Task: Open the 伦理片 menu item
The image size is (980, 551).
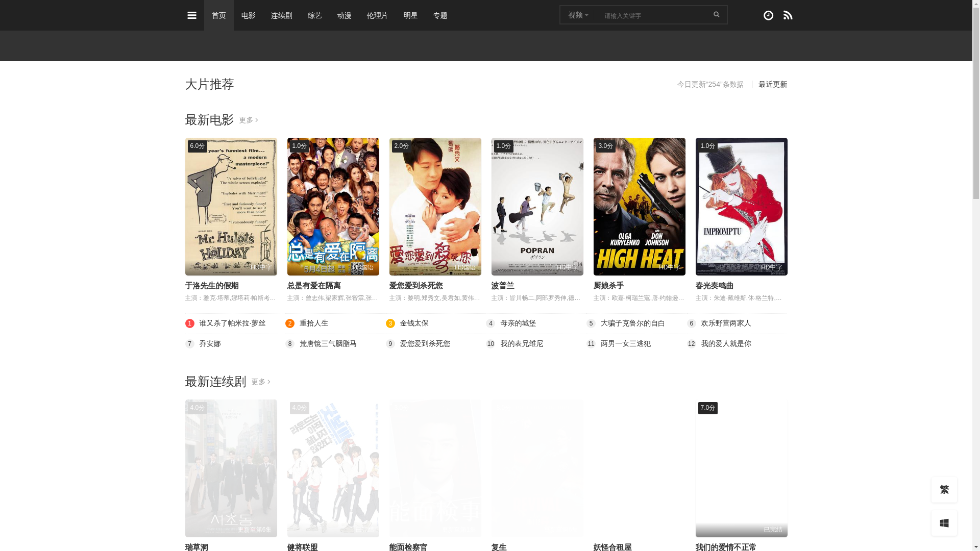Action: click(378, 15)
